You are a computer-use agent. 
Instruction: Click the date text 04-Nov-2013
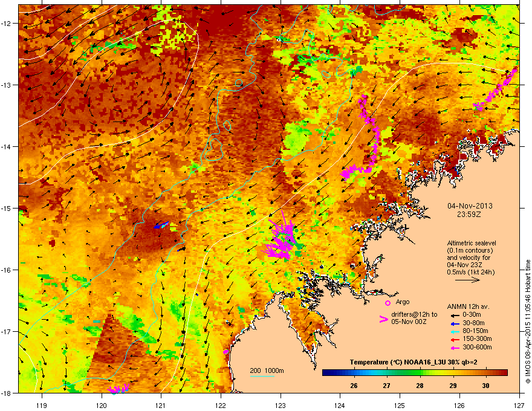[470, 206]
